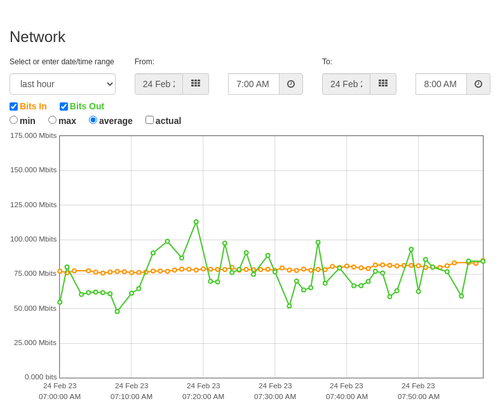Enable the actual checkbox
The width and height of the screenshot is (500, 403).
coord(150,120)
